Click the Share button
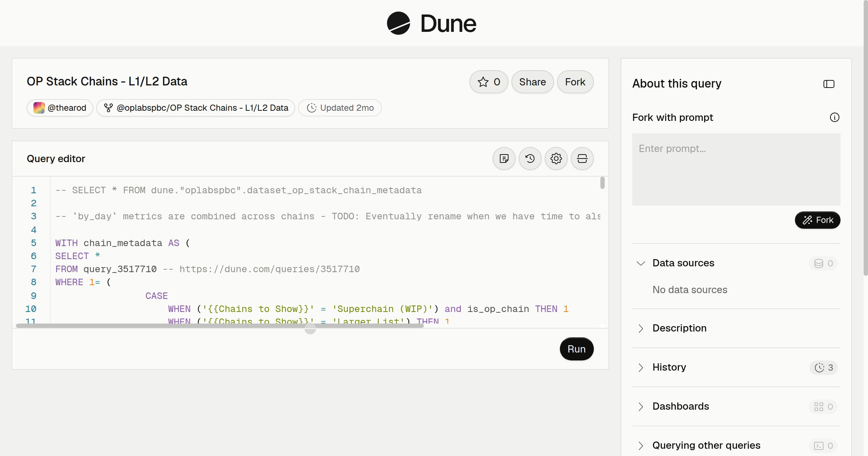The height and width of the screenshot is (456, 868). coord(532,82)
